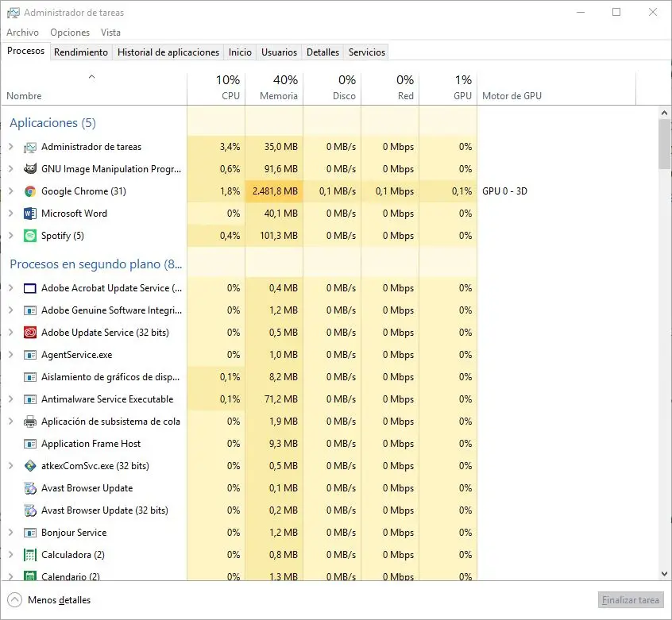
Task: Collapse details with Menos detalles arrow icon
Action: (x=14, y=600)
